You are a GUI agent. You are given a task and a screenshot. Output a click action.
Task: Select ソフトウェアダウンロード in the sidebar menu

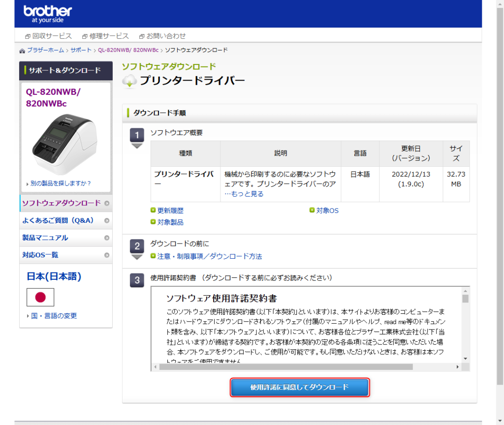coord(66,203)
